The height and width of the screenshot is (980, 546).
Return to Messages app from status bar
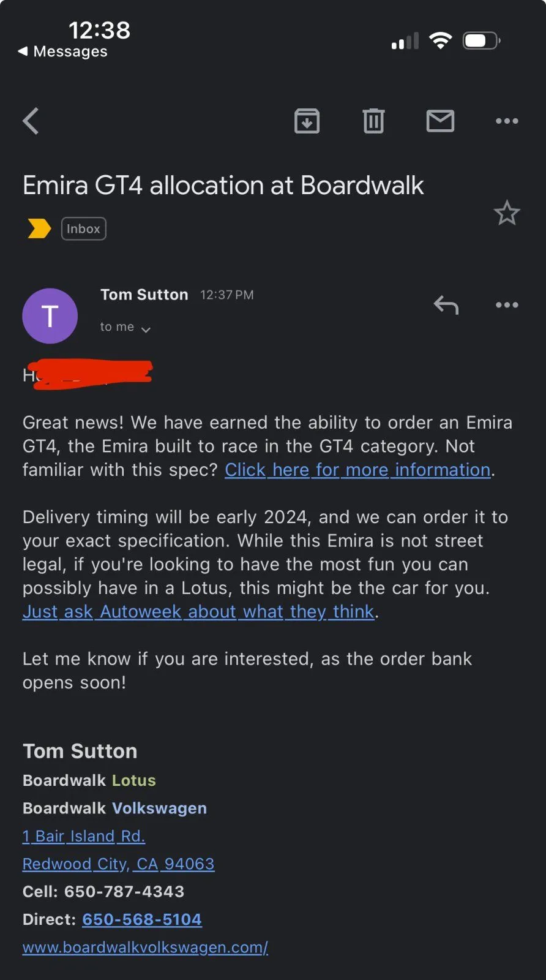pos(62,51)
